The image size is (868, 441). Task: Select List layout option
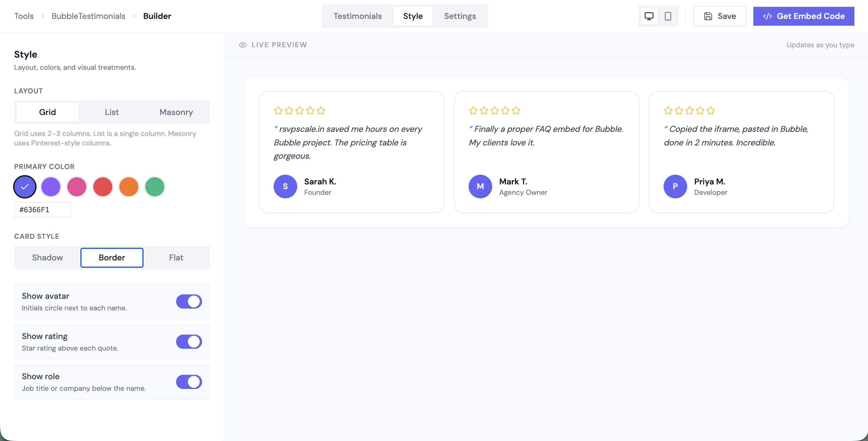click(x=112, y=112)
